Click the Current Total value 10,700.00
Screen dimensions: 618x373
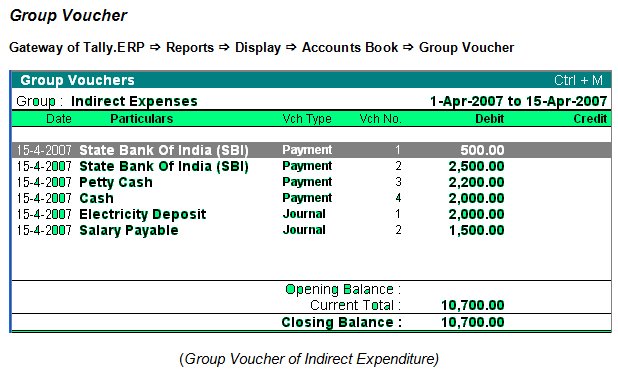point(473,305)
